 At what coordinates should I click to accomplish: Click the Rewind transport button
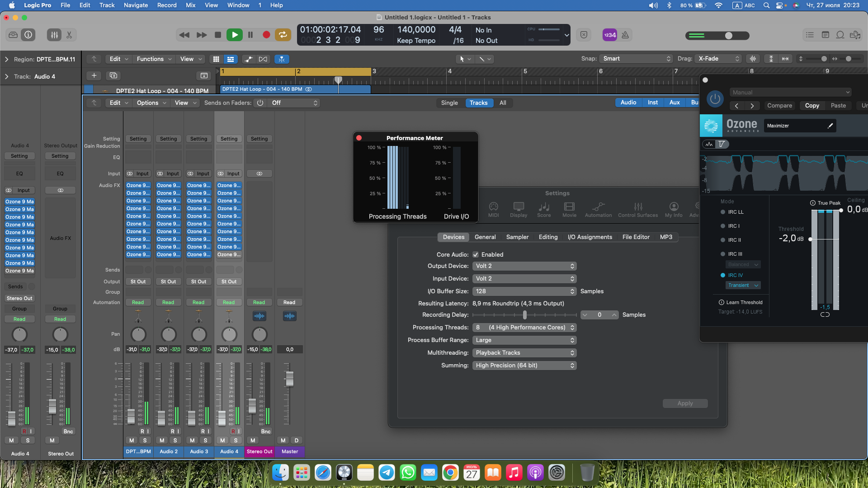(x=184, y=35)
